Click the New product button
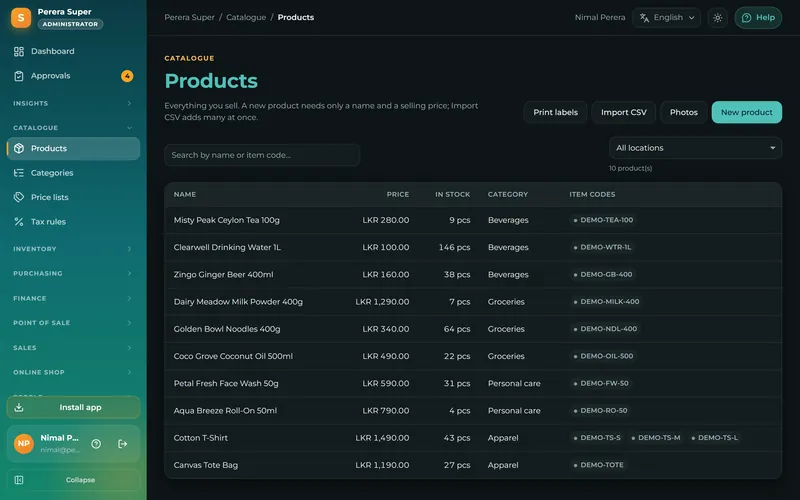800x500 pixels. [x=746, y=112]
